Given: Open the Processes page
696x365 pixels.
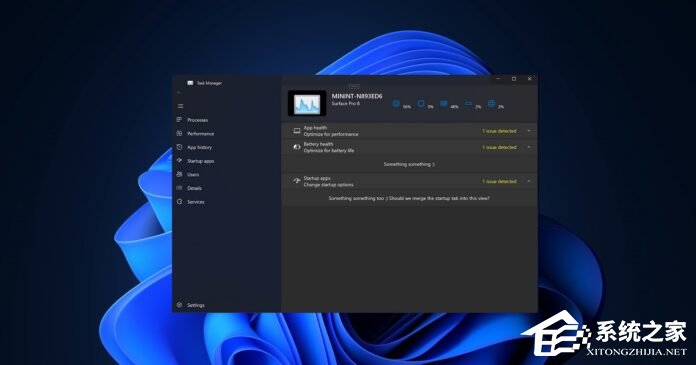Looking at the screenshot, I should (192, 120).
